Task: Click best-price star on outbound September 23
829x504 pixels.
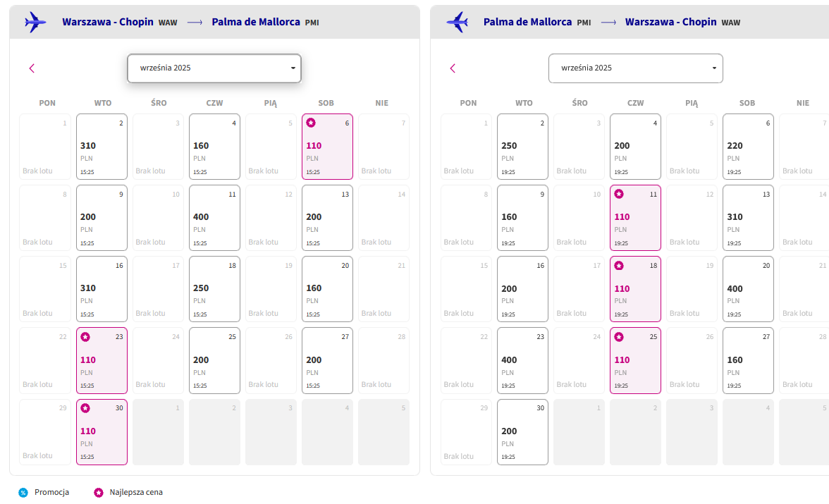Action: click(x=85, y=336)
